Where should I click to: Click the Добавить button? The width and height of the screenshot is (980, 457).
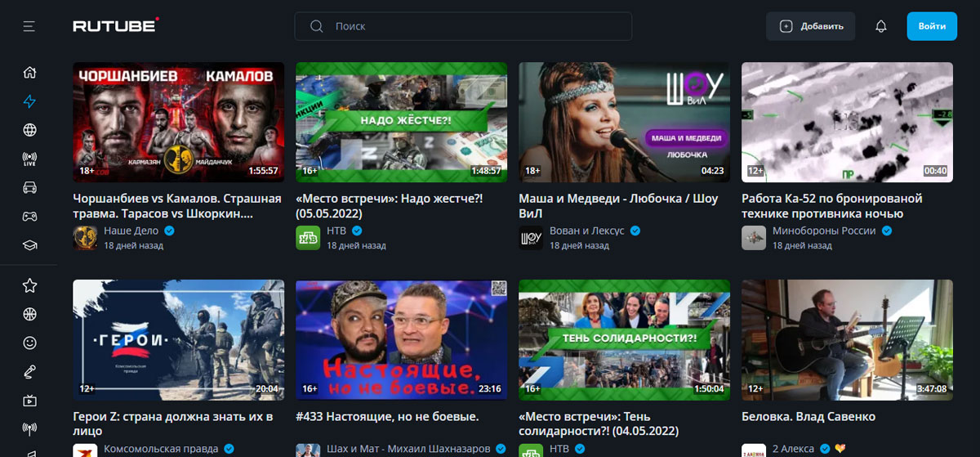click(x=810, y=26)
